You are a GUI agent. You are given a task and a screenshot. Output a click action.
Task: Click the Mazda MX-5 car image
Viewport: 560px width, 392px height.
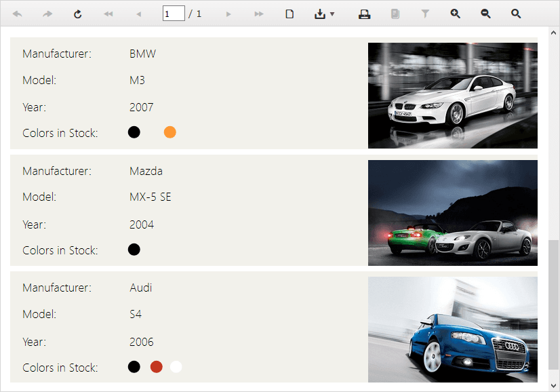pyautogui.click(x=452, y=213)
